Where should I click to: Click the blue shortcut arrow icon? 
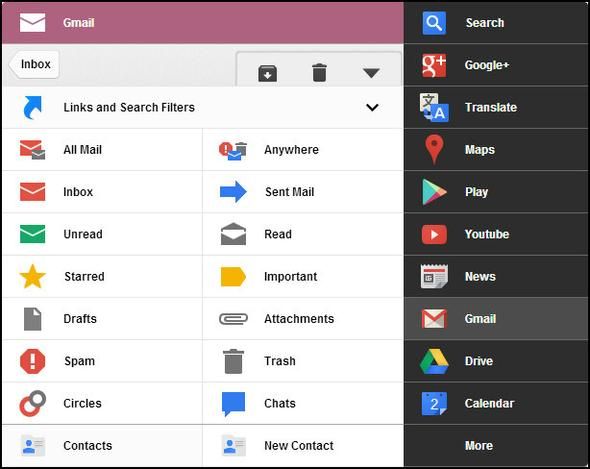[x=32, y=107]
